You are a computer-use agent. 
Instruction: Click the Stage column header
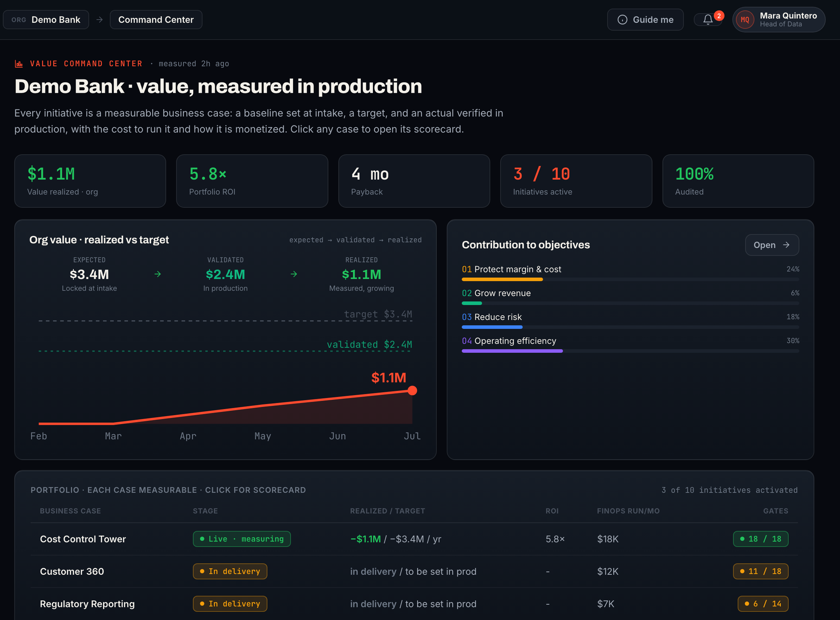205,511
